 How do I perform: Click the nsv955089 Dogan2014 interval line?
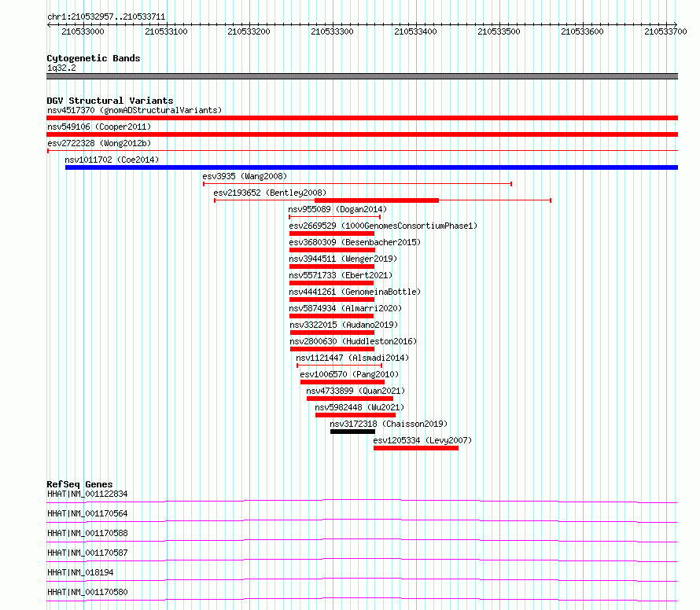tap(335, 217)
